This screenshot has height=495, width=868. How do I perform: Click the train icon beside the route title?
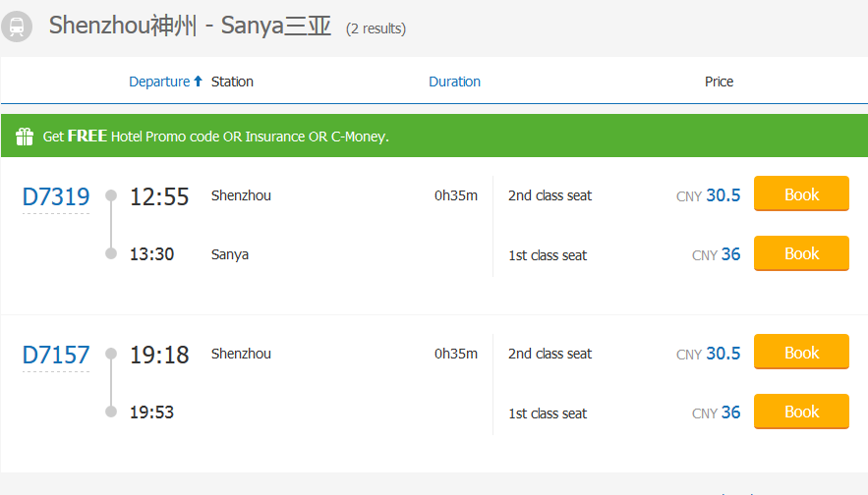point(17,27)
